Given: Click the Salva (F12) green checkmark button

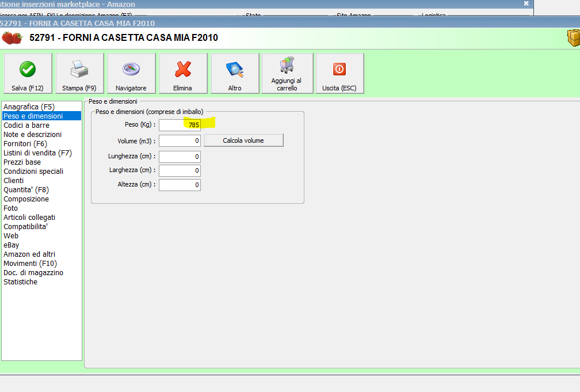Looking at the screenshot, I should coord(28,73).
